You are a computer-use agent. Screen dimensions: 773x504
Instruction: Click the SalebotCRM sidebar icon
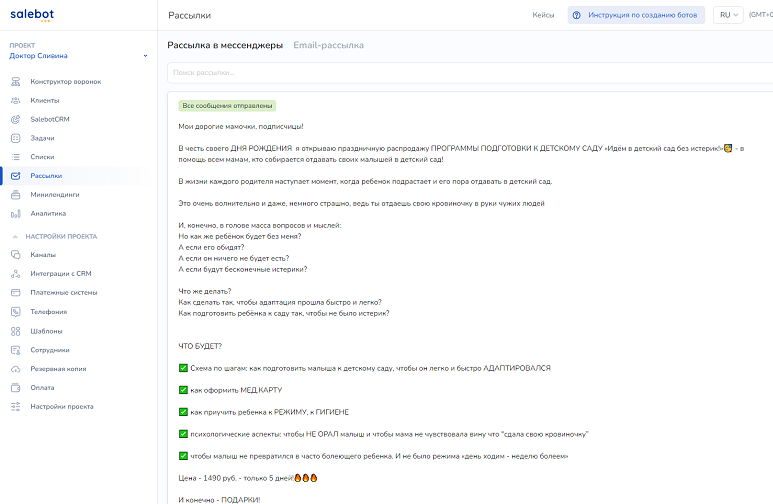coord(16,119)
